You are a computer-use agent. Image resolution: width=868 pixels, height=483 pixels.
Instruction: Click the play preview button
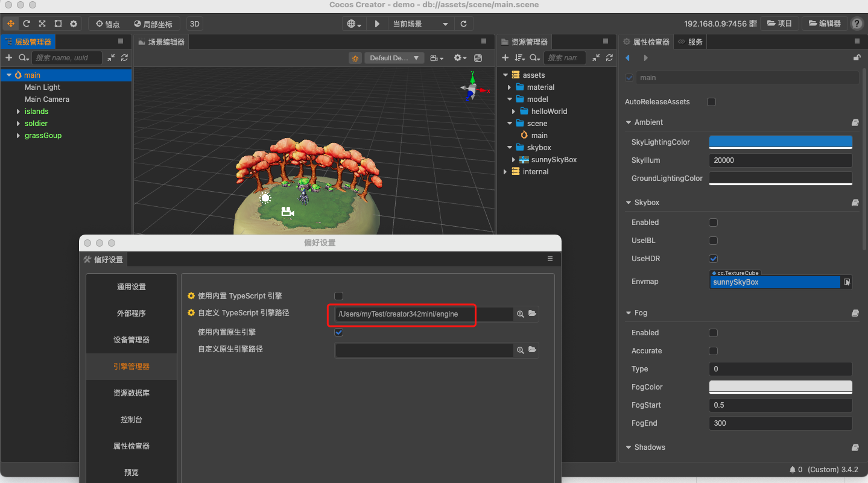click(x=377, y=24)
